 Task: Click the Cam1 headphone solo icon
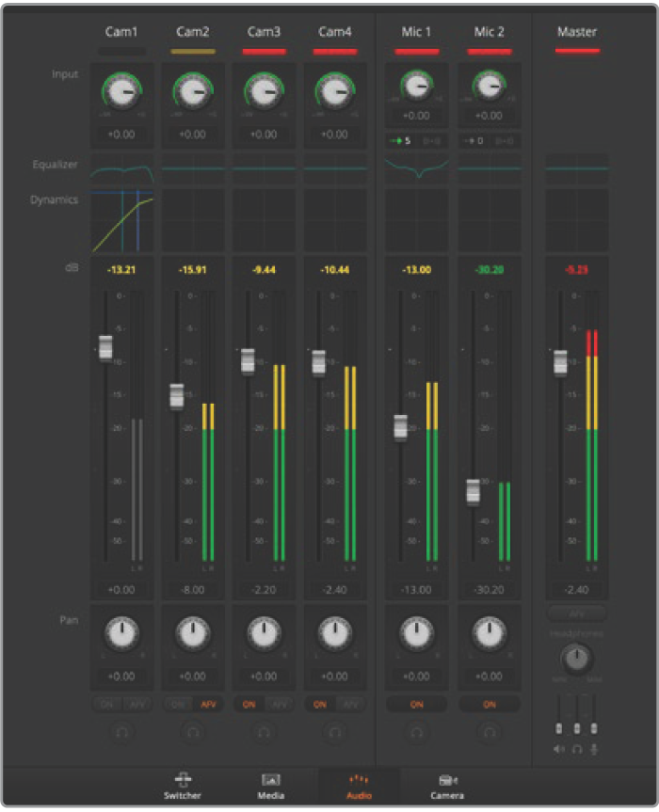tap(121, 730)
